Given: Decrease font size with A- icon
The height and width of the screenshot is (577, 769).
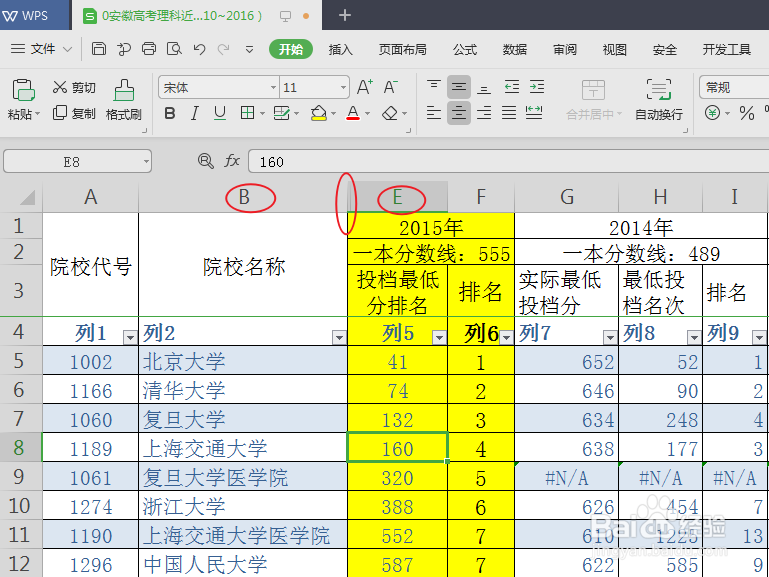Looking at the screenshot, I should pos(391,87).
